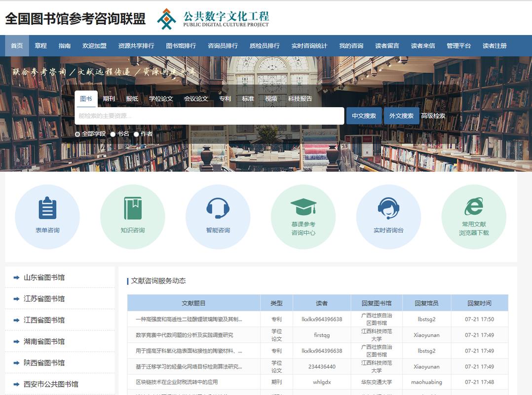Open the 山东省图书馆 link
Viewport: 532px width, 395px height.
coord(44,277)
